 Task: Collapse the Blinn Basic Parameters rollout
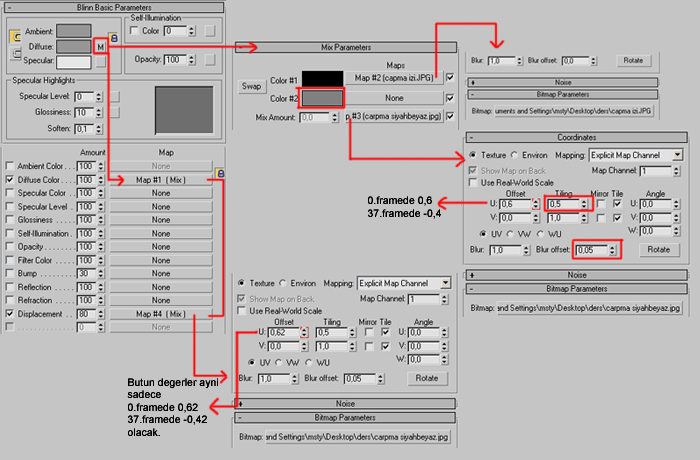click(113, 6)
